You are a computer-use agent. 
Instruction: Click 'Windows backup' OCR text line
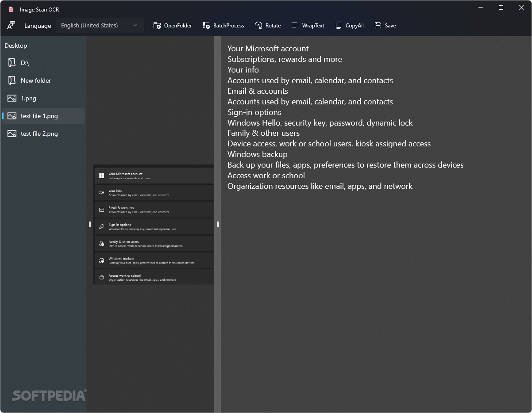click(x=258, y=154)
